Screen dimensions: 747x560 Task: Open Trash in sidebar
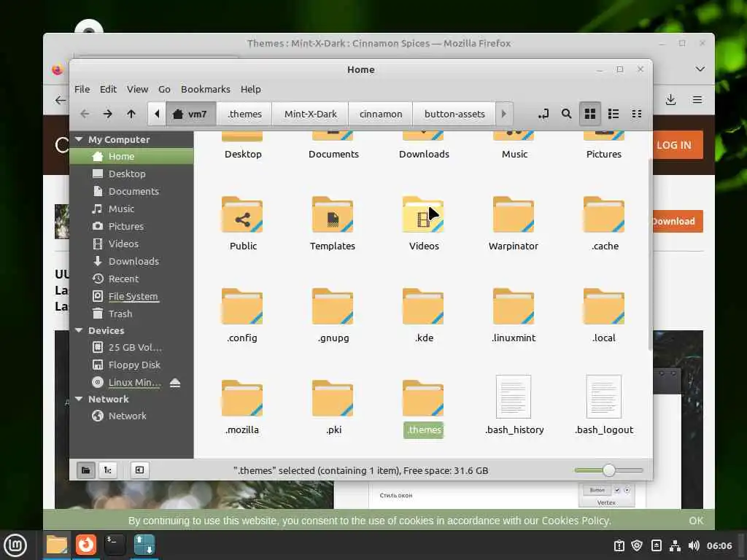tap(131, 314)
